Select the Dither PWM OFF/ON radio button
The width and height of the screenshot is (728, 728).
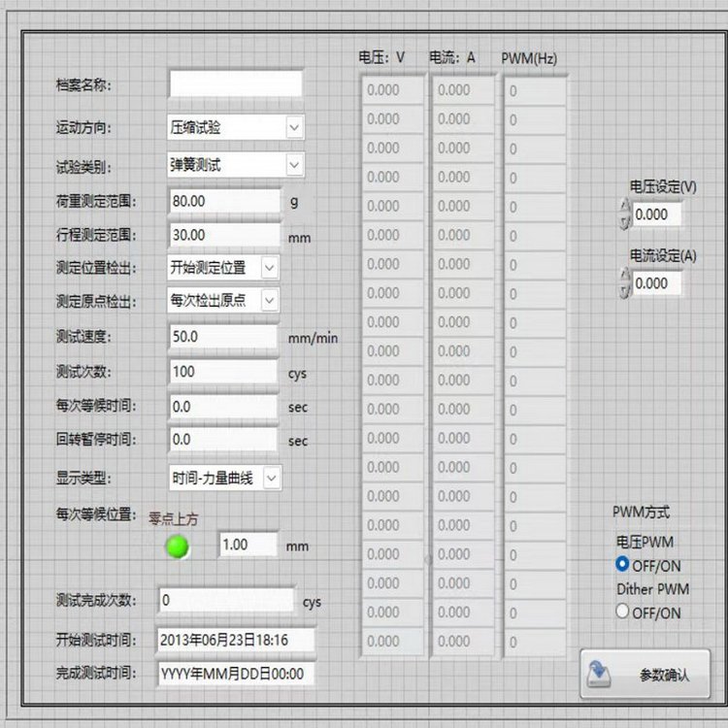[622, 611]
